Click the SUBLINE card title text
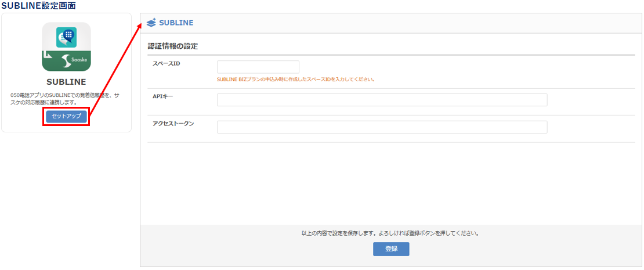 click(x=66, y=81)
